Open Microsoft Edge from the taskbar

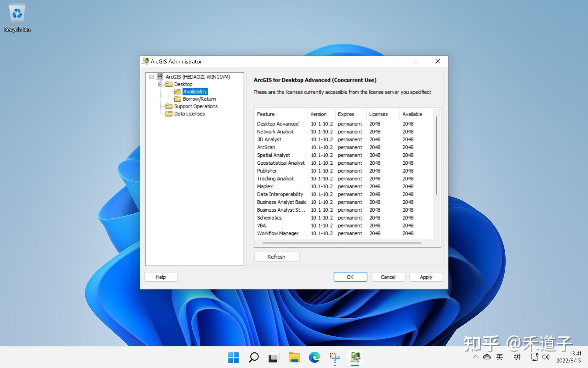coord(314,357)
